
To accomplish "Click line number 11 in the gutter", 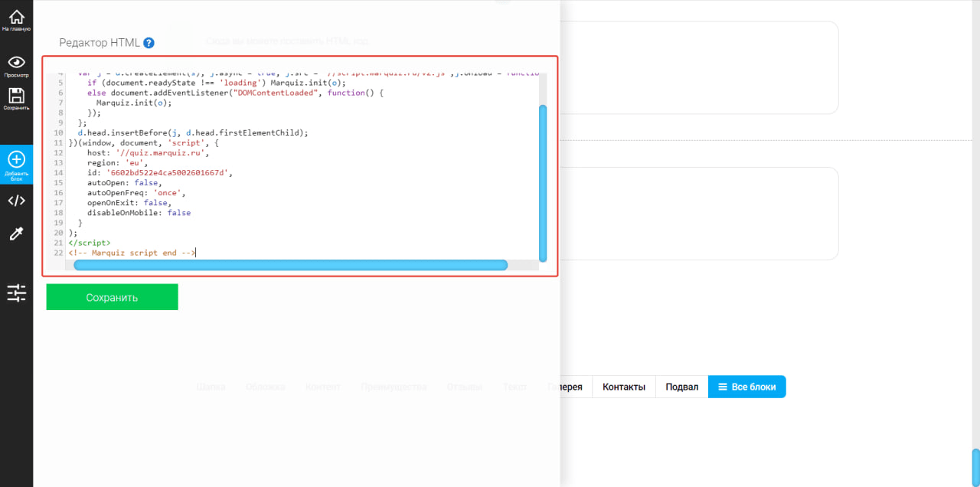I will pos(58,143).
